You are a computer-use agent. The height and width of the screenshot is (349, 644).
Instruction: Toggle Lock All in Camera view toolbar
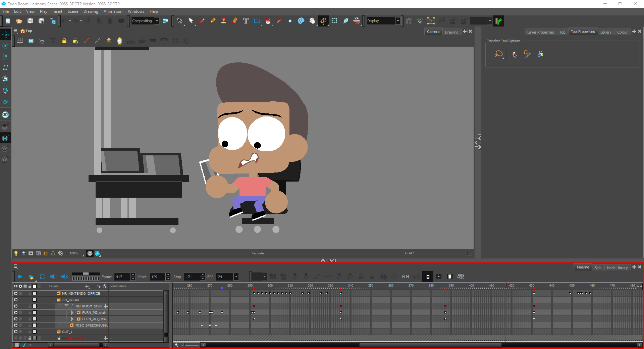tap(64, 41)
